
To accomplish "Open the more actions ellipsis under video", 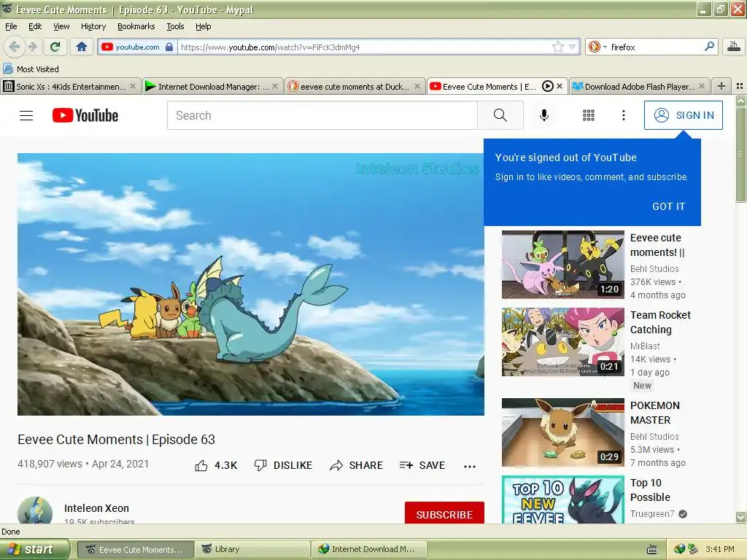I will [470, 466].
